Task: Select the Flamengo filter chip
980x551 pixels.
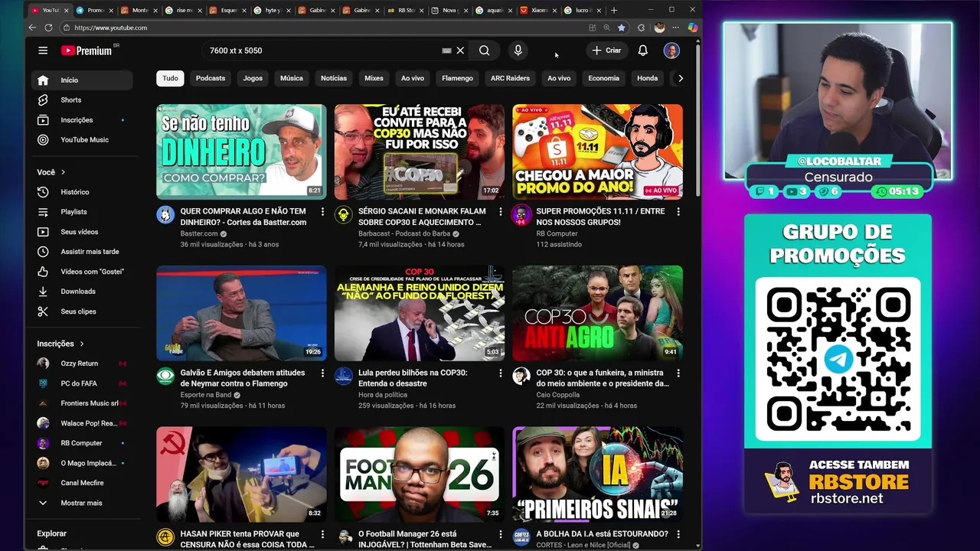Action: click(x=457, y=78)
